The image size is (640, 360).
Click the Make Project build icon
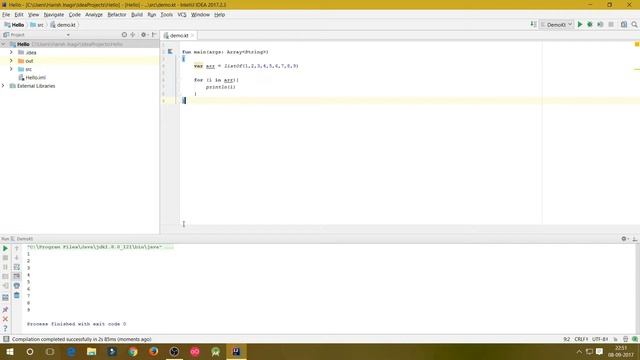tap(533, 24)
